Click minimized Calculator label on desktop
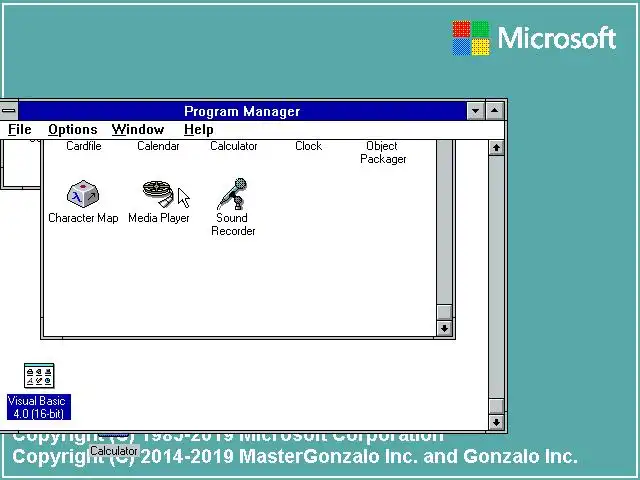 coord(114,451)
